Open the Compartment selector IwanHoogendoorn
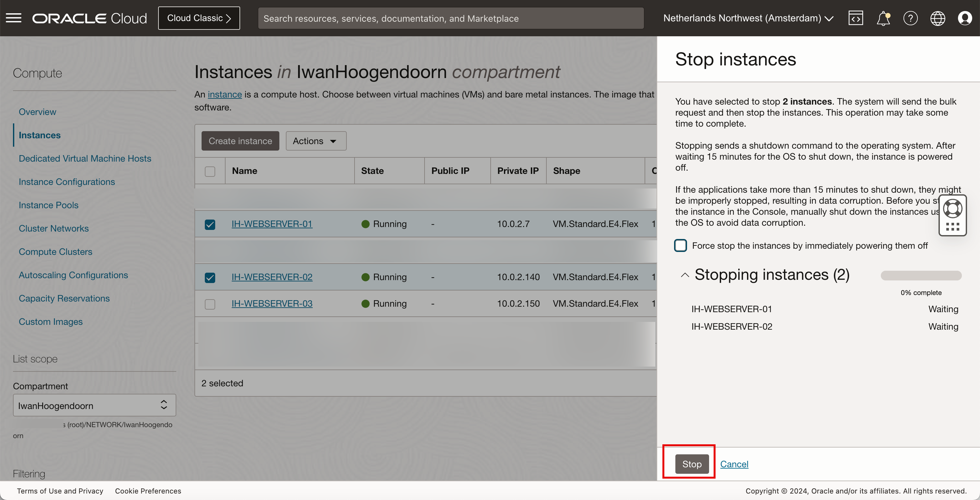The width and height of the screenshot is (980, 500). click(94, 405)
